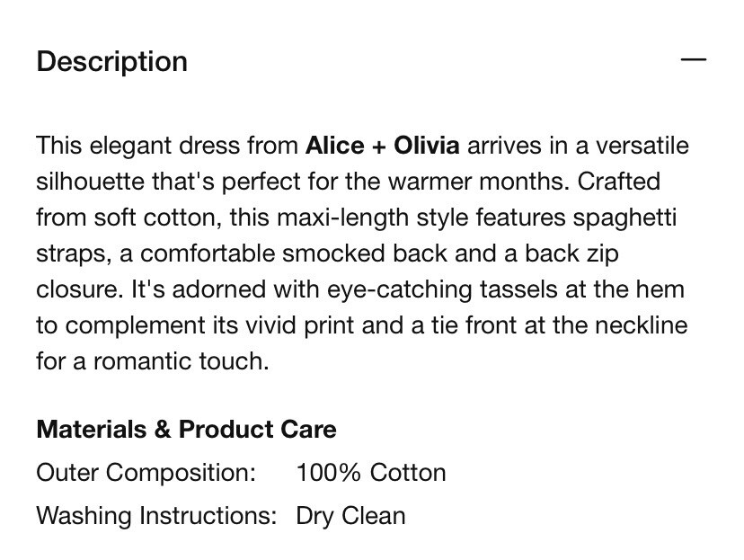Click 'warmer months' in the paragraph
The image size is (744, 560).
point(479,182)
